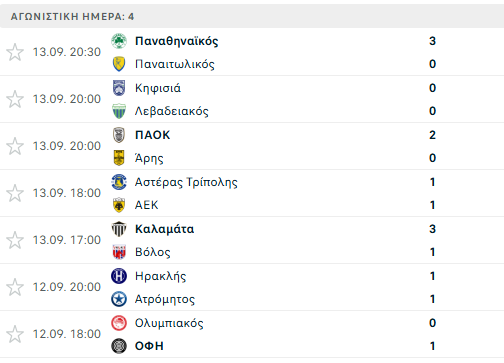The width and height of the screenshot is (504, 363).
Task: Click the ΟΦΗ round black badge
Action: click(119, 346)
